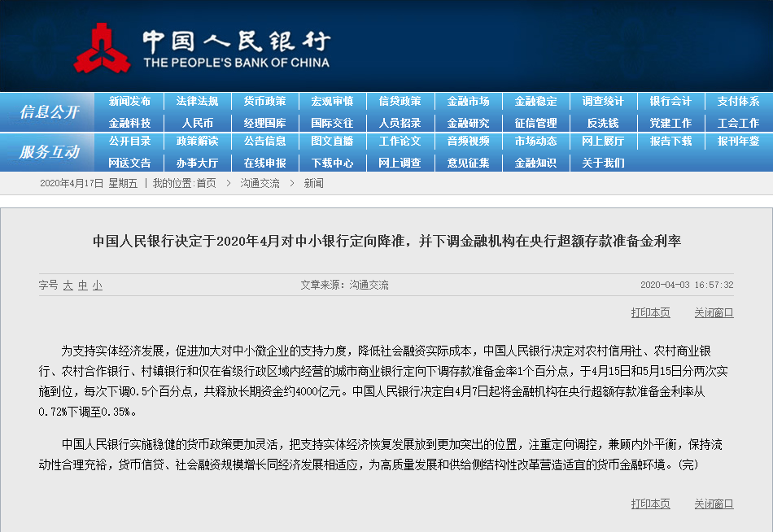Click 征信管理 nav item

(x=536, y=123)
